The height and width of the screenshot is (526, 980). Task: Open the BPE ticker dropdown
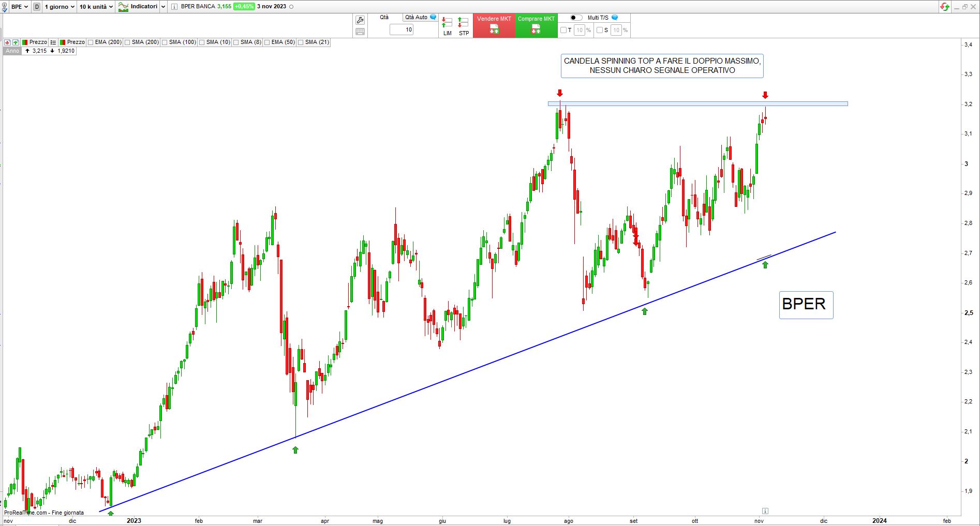tap(19, 7)
